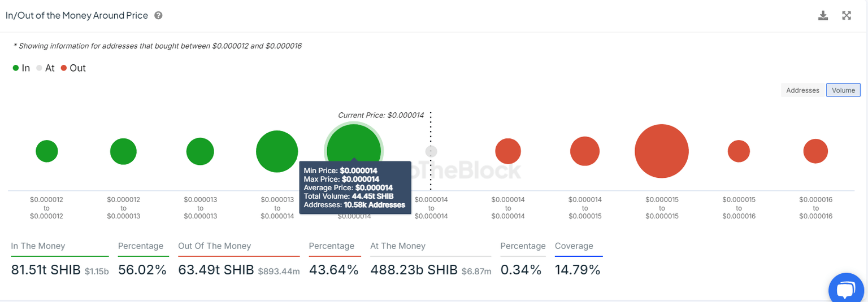Click the help question mark icon

158,16
